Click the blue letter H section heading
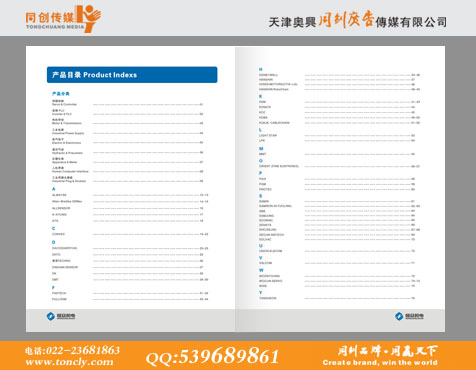This screenshot has width=476, height=370. click(261, 69)
